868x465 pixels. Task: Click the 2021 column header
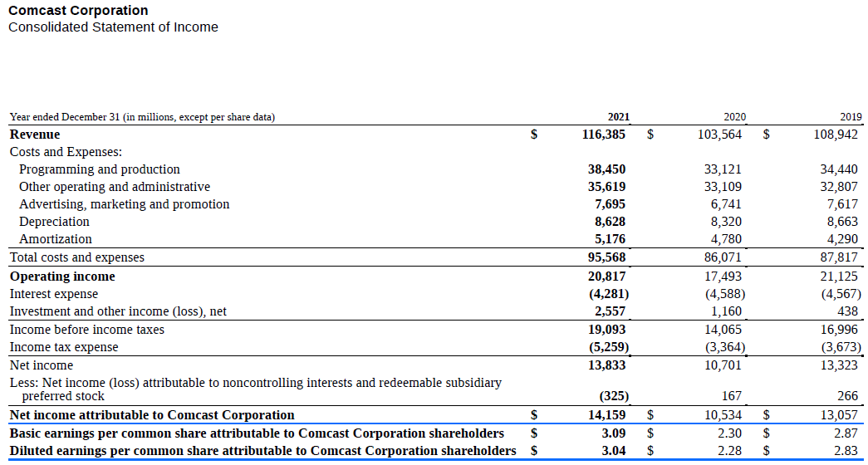click(x=618, y=117)
